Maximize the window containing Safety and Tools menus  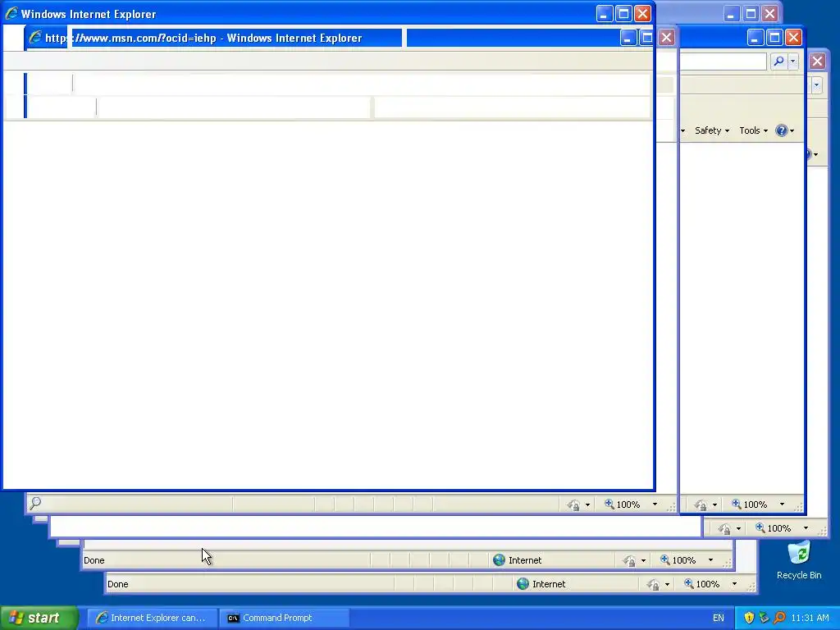774,38
